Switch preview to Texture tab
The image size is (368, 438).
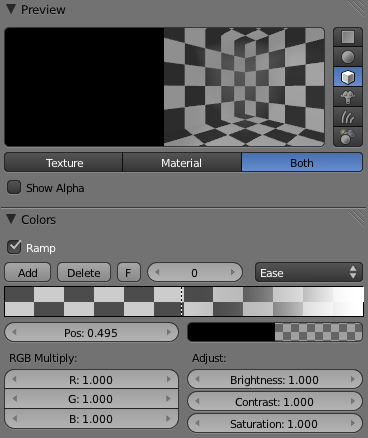point(63,163)
